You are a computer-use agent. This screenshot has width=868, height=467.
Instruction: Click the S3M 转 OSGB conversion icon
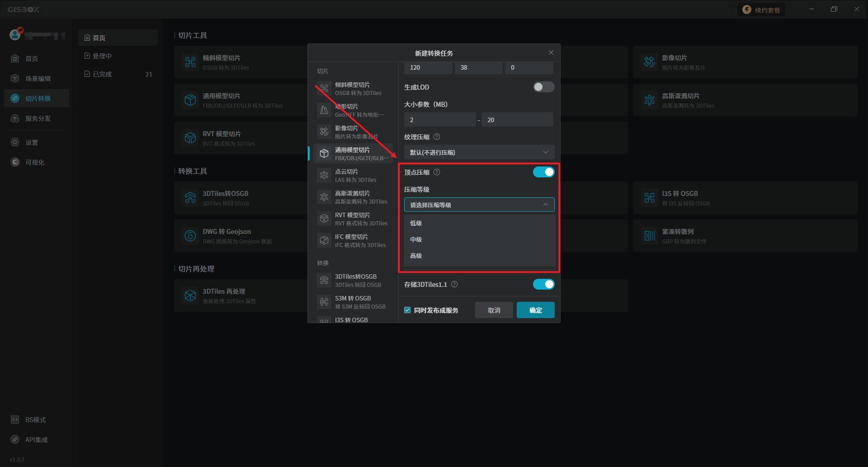[x=324, y=302]
